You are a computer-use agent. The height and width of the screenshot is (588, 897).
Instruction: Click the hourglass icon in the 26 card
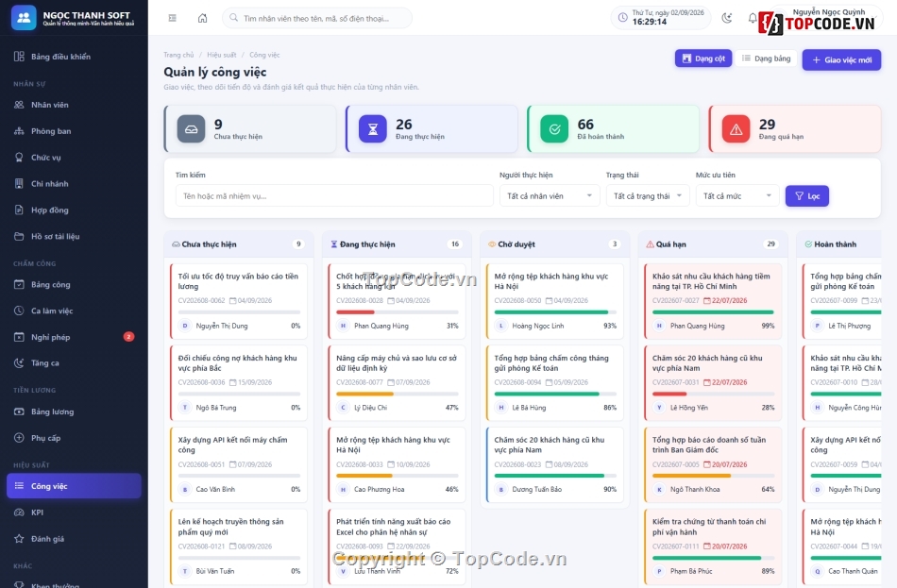coord(372,128)
